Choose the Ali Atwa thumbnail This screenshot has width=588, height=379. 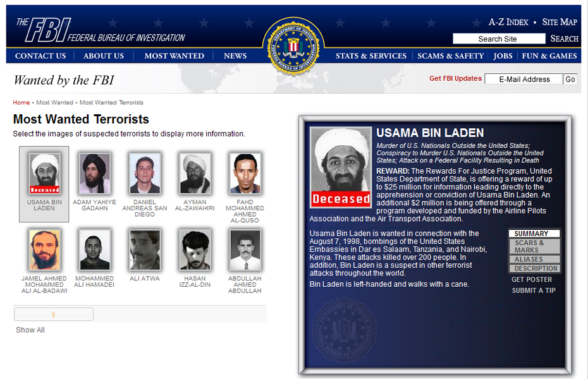coord(145,250)
